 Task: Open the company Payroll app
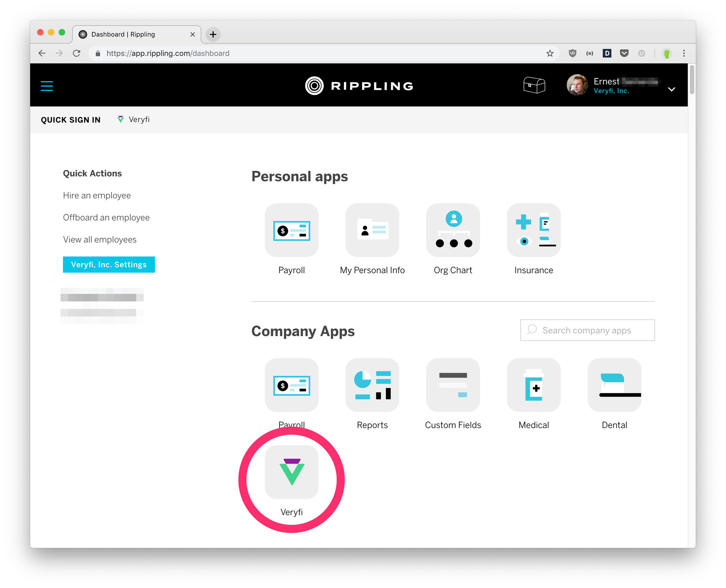(x=291, y=385)
